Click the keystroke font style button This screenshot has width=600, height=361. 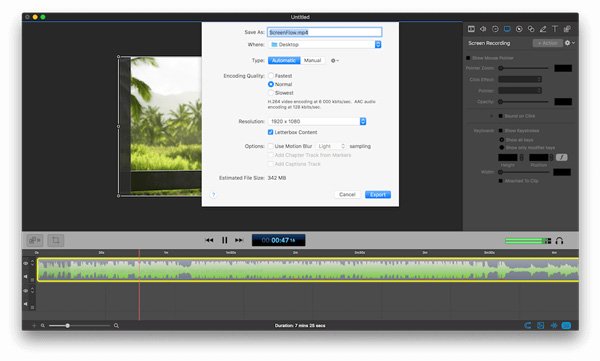click(x=561, y=157)
